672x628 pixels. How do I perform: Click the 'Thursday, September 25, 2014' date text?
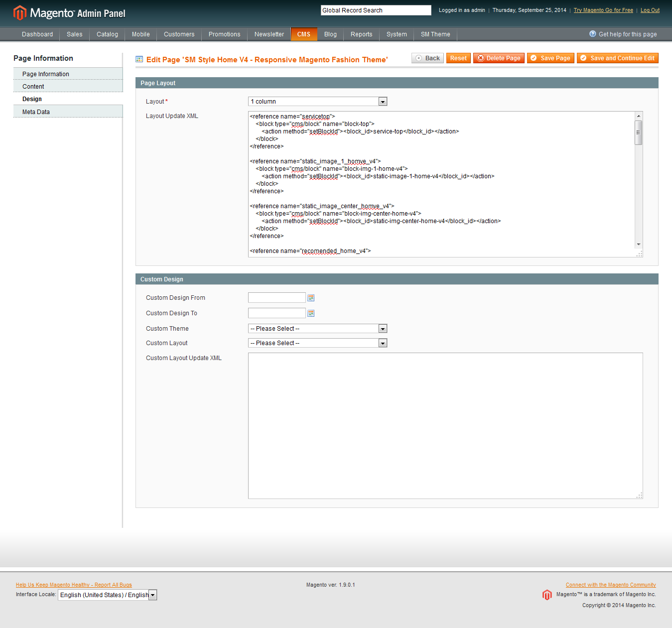530,10
